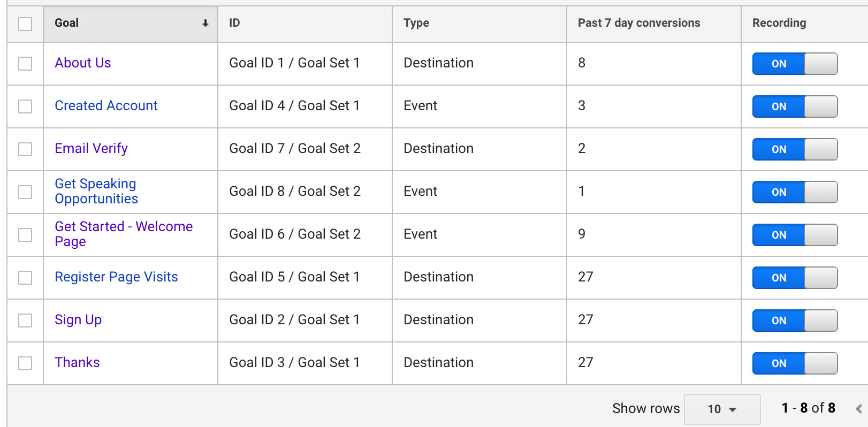Image resolution: width=868 pixels, height=427 pixels.
Task: Click the Goal column header
Action: pos(67,23)
